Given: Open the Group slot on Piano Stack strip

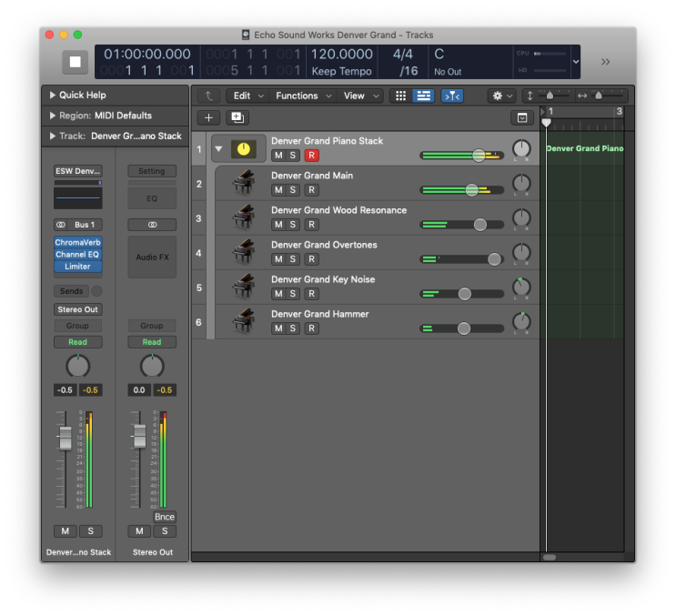Looking at the screenshot, I should coord(78,326).
